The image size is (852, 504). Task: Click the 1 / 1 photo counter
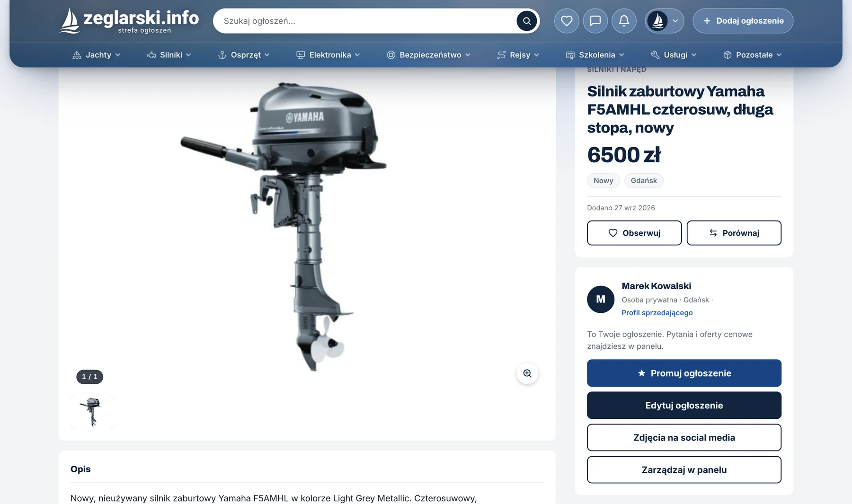click(x=90, y=377)
